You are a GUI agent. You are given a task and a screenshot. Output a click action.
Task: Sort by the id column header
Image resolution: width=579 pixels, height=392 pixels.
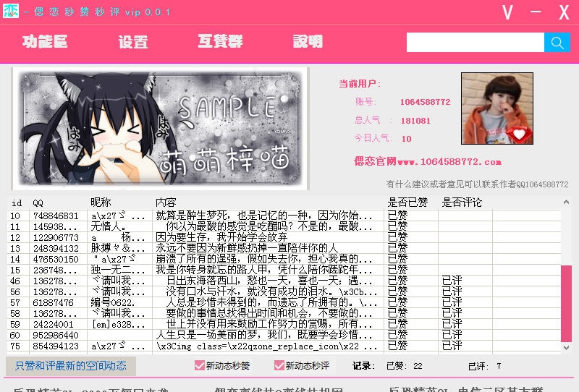[x=17, y=203]
